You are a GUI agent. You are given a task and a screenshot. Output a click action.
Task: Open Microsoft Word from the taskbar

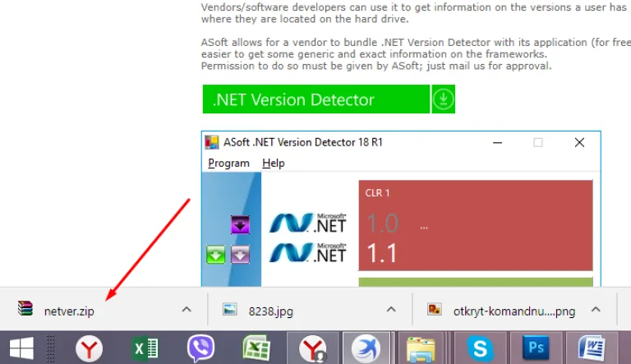(x=592, y=348)
